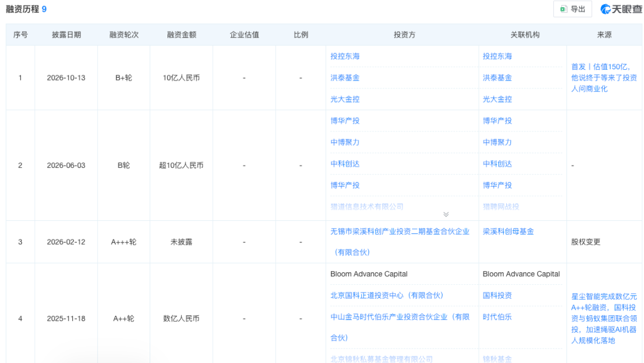The height and width of the screenshot is (363, 644).
Task: Select the A+++轮 round cell
Action: tap(123, 242)
